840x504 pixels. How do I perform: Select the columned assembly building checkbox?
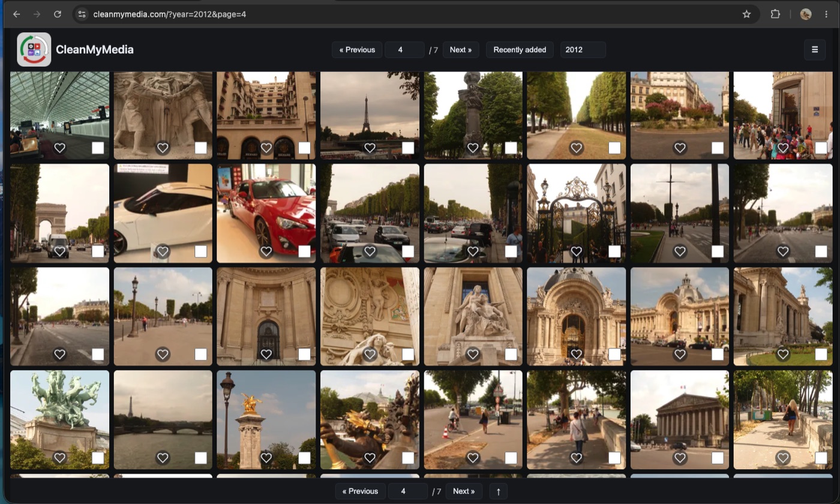(x=718, y=458)
